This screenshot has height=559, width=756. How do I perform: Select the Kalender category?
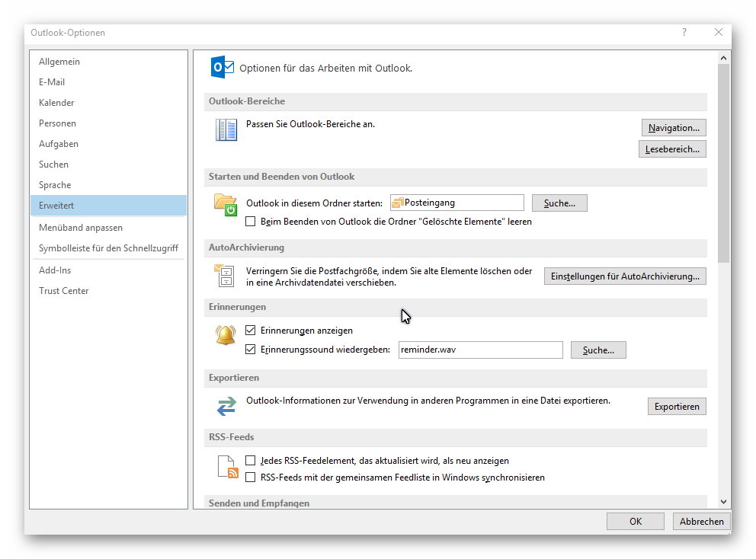108,103
